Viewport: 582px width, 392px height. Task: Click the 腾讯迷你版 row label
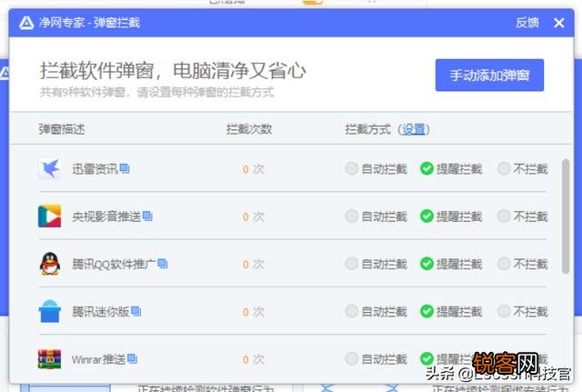[x=101, y=311]
